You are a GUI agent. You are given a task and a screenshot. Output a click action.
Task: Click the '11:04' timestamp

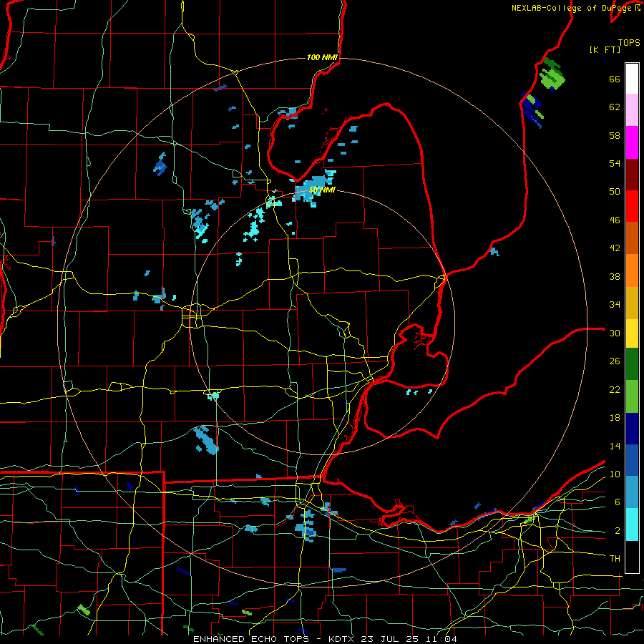(441, 639)
